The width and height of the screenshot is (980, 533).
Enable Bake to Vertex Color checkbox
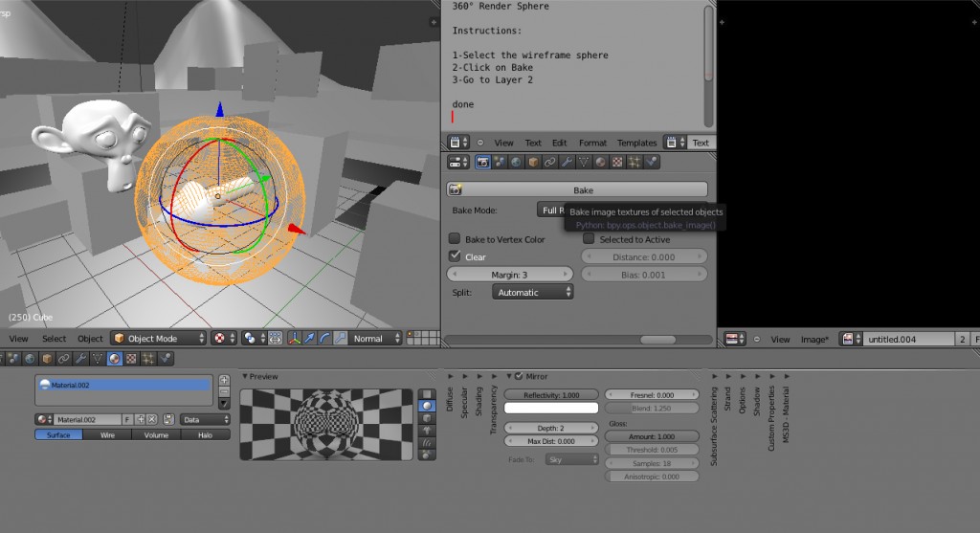click(455, 238)
